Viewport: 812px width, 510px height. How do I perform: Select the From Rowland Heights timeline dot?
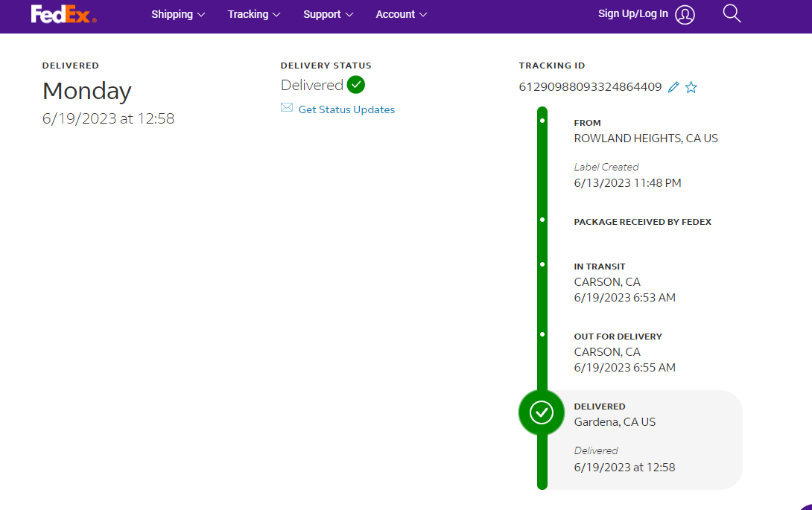click(542, 120)
